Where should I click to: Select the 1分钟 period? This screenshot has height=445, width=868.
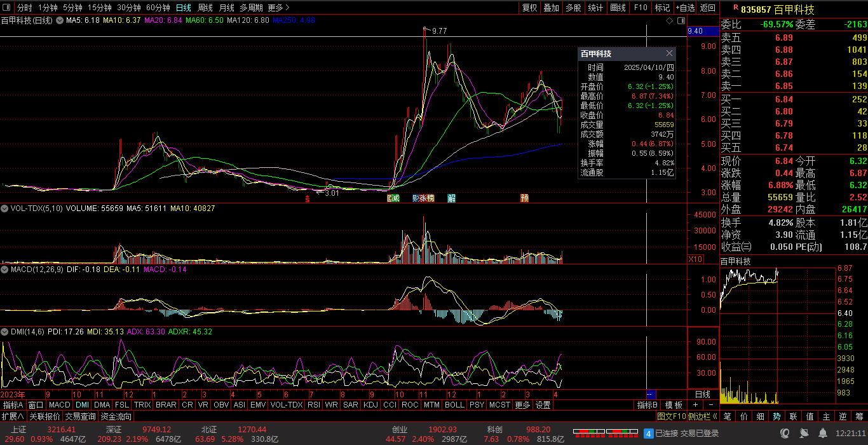[x=48, y=8]
